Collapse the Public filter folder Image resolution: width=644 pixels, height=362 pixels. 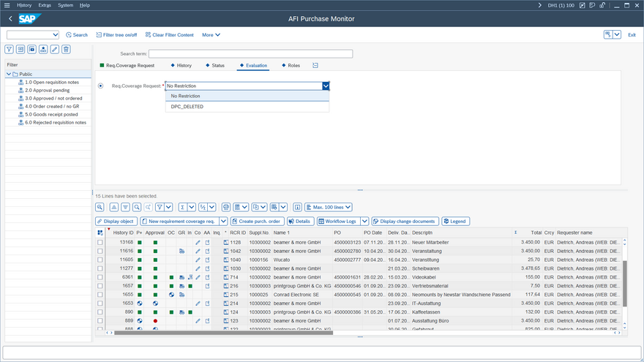click(8, 74)
